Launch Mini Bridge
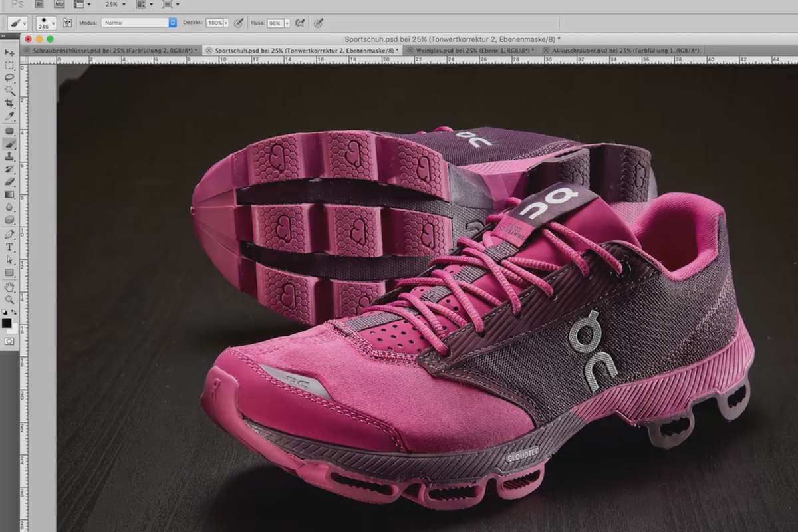Image resolution: width=798 pixels, height=532 pixels. pyautogui.click(x=60, y=4)
